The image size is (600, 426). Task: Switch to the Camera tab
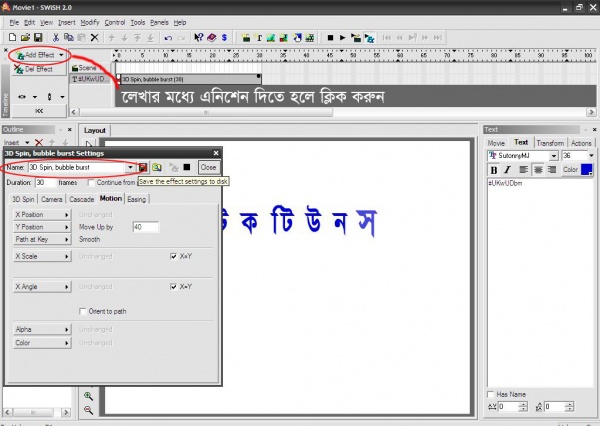52,199
